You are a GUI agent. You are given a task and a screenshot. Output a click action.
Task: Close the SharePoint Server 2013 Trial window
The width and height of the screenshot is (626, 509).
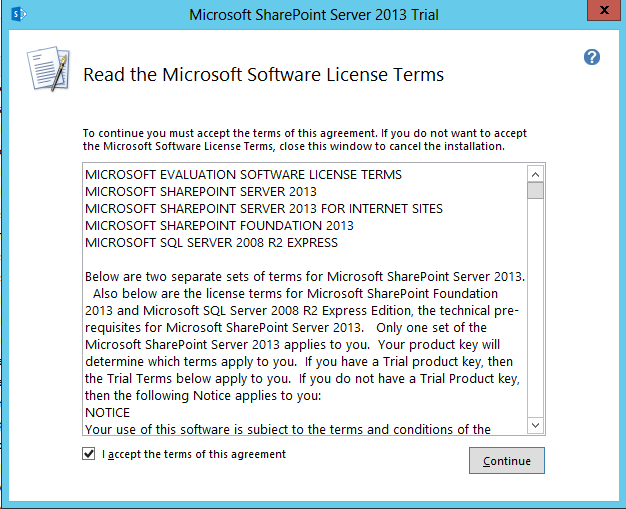click(x=604, y=10)
